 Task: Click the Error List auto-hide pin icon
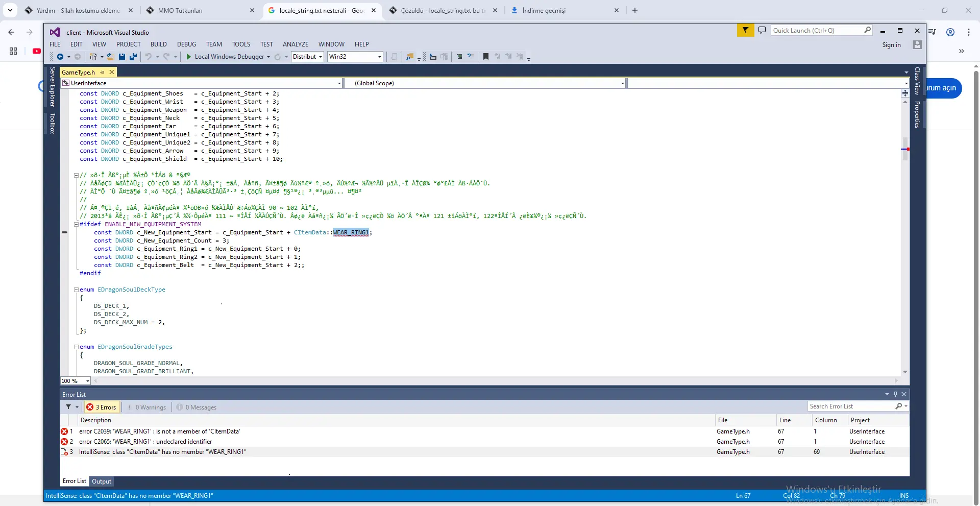click(895, 394)
